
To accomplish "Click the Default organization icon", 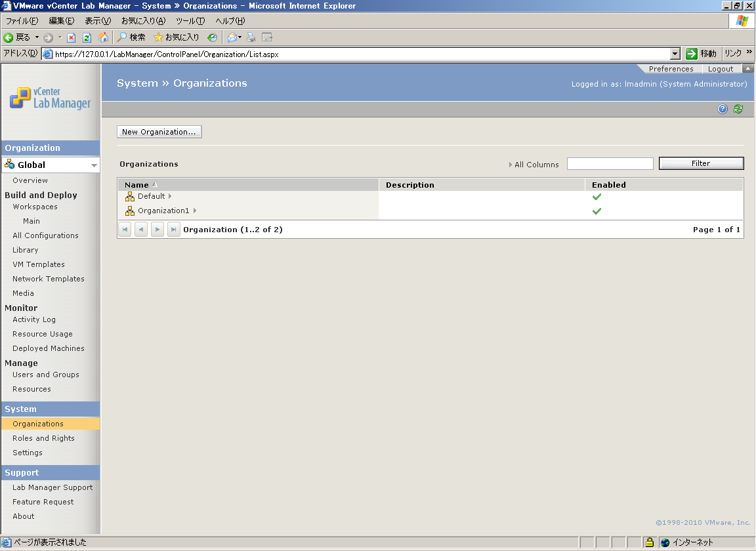I will (130, 196).
